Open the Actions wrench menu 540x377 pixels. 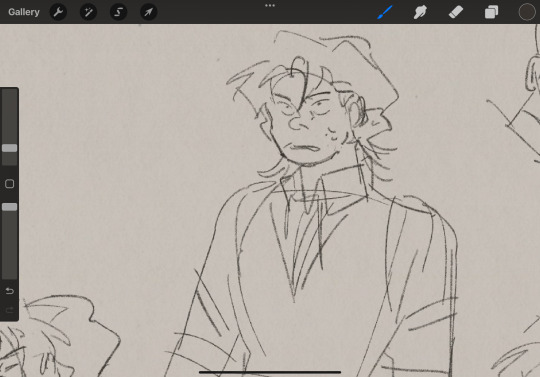click(58, 12)
